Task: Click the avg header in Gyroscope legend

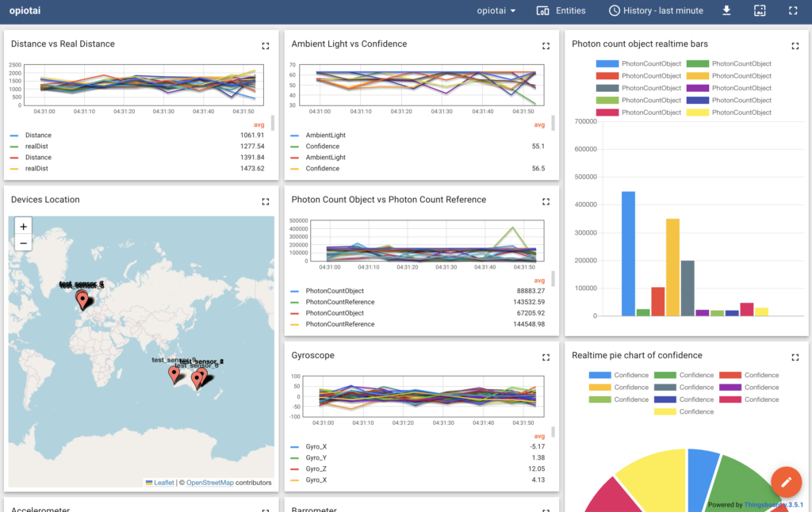Action: tap(539, 437)
